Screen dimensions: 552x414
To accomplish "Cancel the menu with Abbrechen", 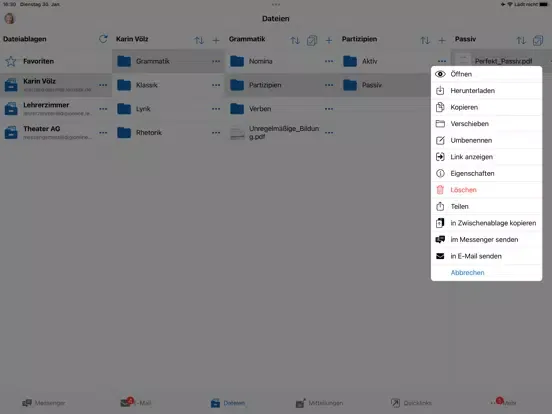I will tap(487, 273).
